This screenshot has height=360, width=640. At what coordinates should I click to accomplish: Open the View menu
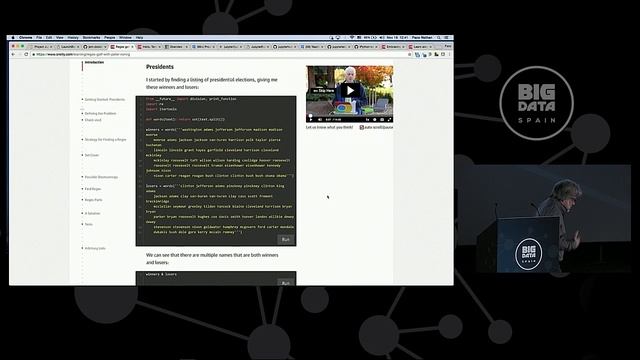60,38
